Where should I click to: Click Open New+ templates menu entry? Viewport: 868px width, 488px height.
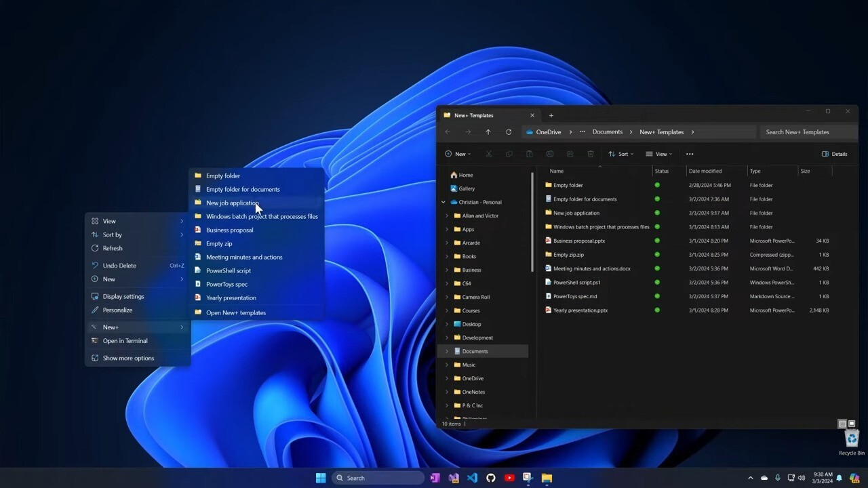[x=256, y=312]
